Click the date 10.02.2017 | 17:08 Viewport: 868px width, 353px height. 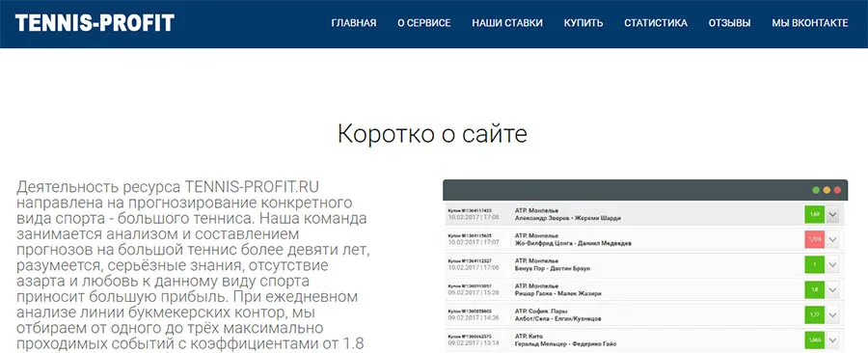474,217
